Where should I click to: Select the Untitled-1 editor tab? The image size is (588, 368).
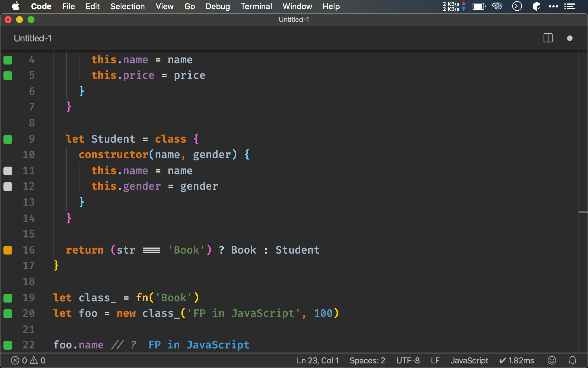[x=33, y=38]
